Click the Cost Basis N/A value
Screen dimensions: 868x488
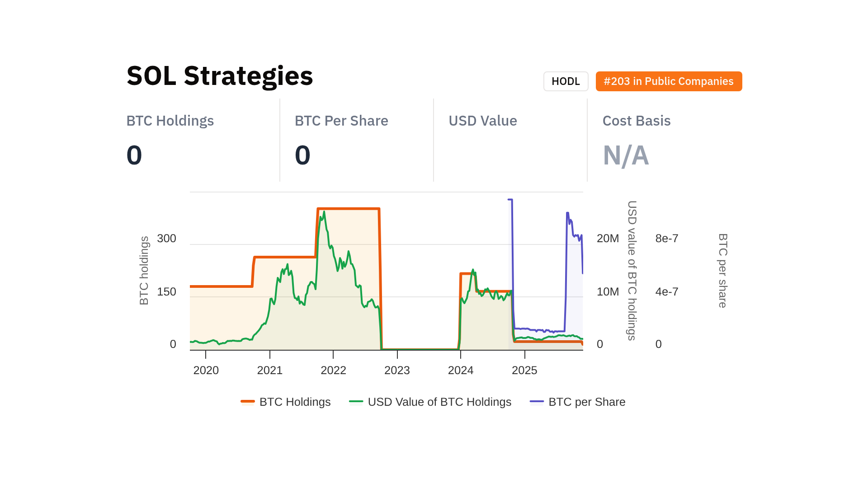pyautogui.click(x=626, y=155)
